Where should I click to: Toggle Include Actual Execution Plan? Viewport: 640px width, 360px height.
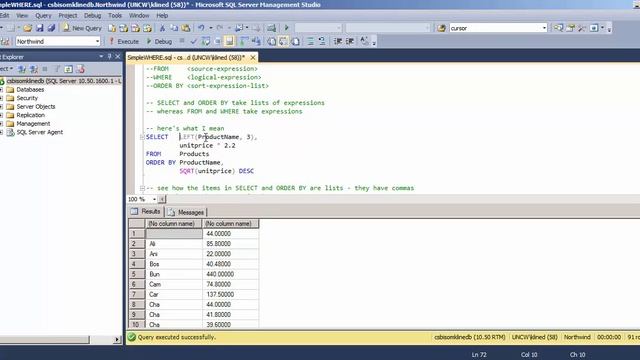[244, 41]
